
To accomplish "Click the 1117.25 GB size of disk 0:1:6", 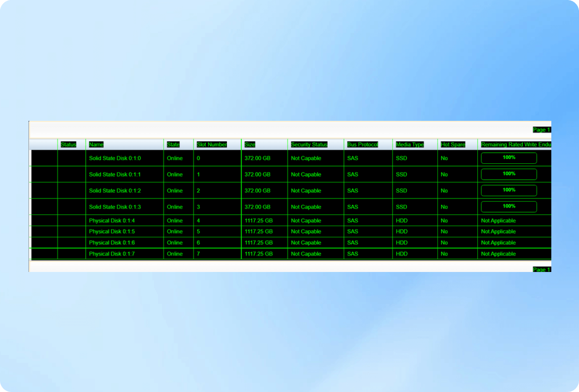I will [x=259, y=243].
